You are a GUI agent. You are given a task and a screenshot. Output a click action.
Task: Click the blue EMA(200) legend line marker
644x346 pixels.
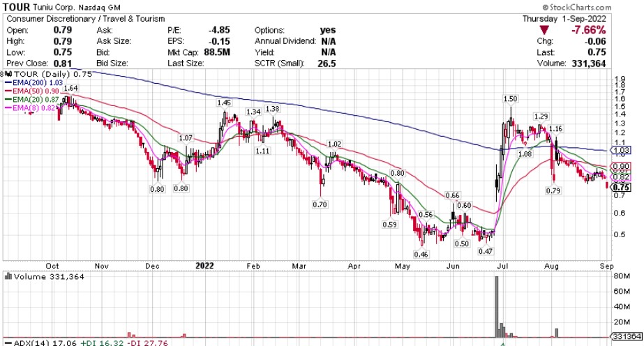tap(8, 82)
